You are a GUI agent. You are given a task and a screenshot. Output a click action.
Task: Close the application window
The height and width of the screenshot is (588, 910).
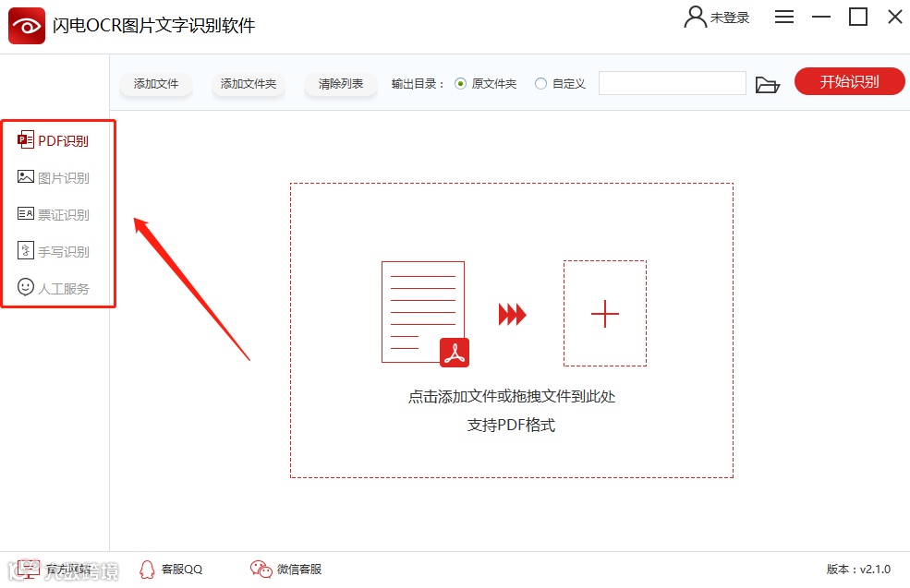click(895, 17)
